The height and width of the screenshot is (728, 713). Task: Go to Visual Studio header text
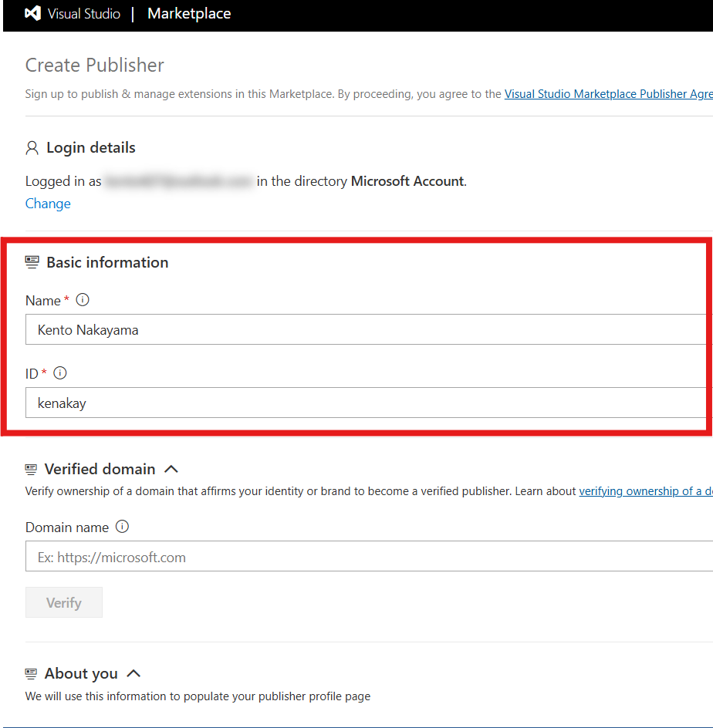(83, 14)
